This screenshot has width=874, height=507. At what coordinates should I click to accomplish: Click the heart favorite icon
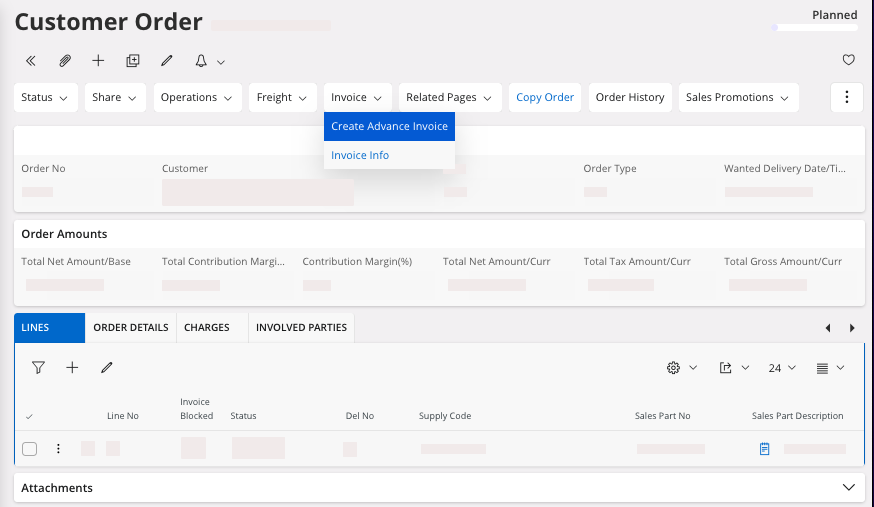[848, 61]
